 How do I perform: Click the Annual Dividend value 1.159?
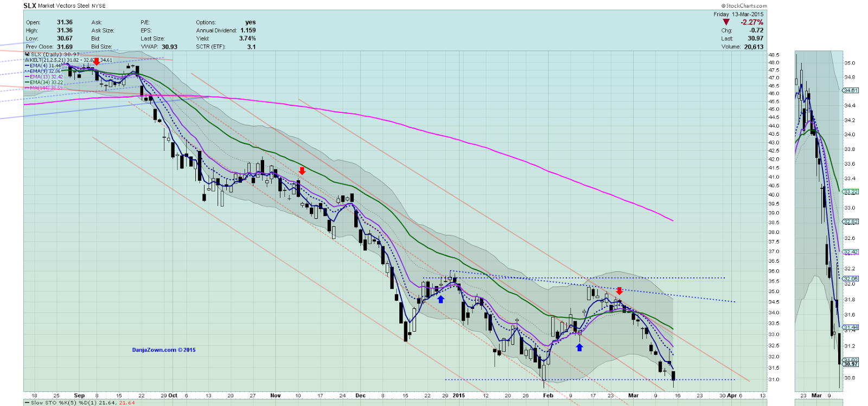click(x=248, y=30)
